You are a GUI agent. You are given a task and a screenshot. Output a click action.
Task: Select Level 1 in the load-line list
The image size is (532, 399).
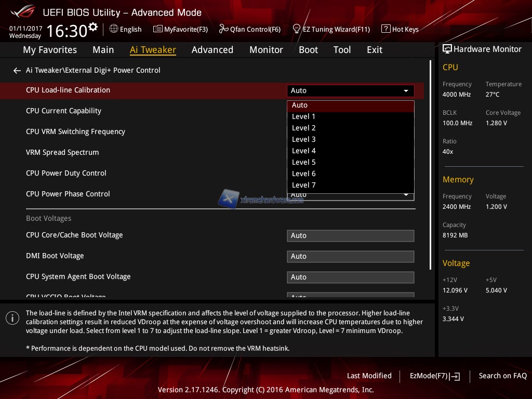coord(304,116)
